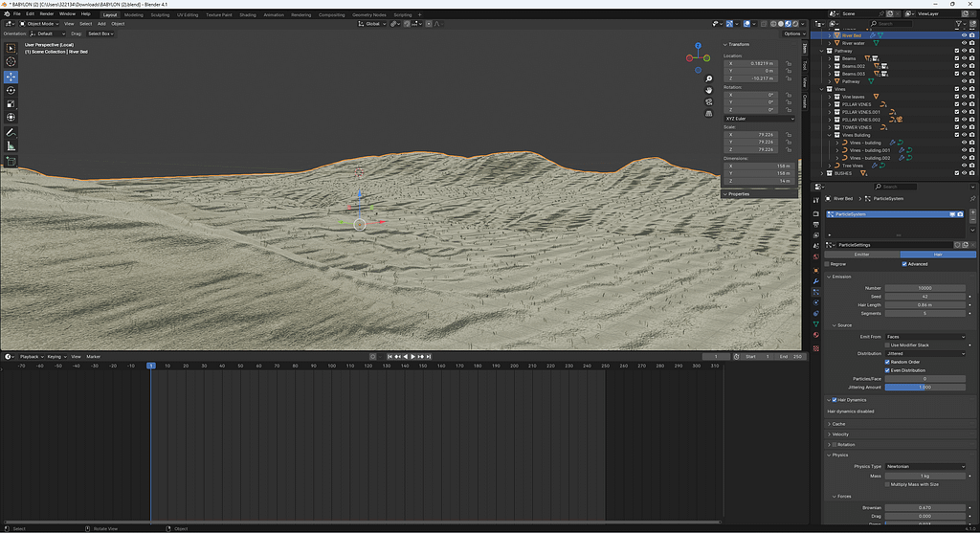Screen dimensions: 980x533
Task: Toggle camera view gizmo in viewport
Action: point(708,101)
